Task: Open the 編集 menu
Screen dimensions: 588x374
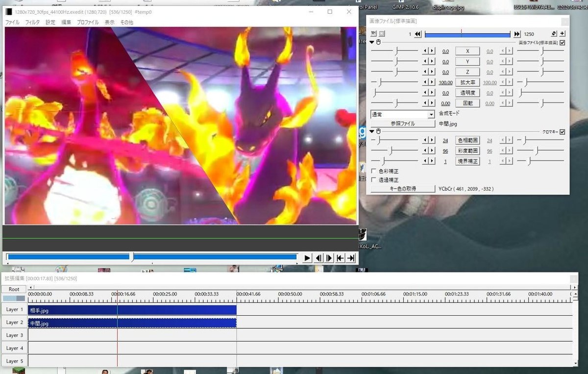Action: pos(66,22)
